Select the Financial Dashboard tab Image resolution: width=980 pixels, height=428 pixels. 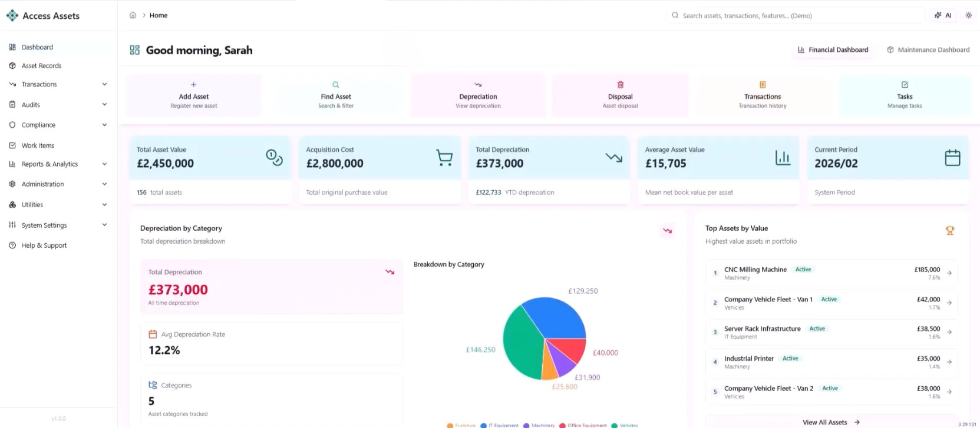(x=833, y=50)
